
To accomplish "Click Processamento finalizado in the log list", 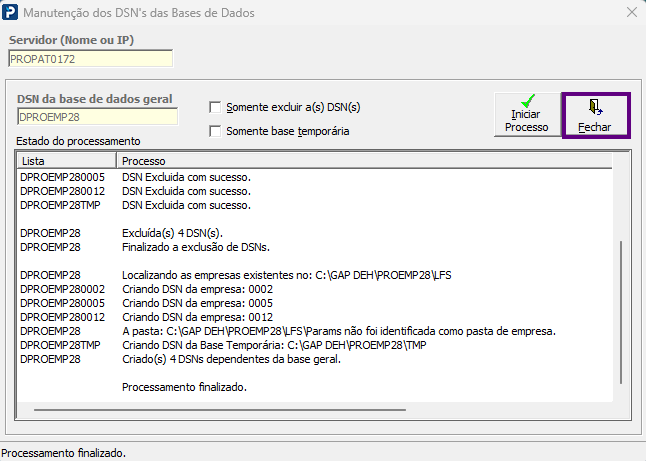I will coord(184,387).
